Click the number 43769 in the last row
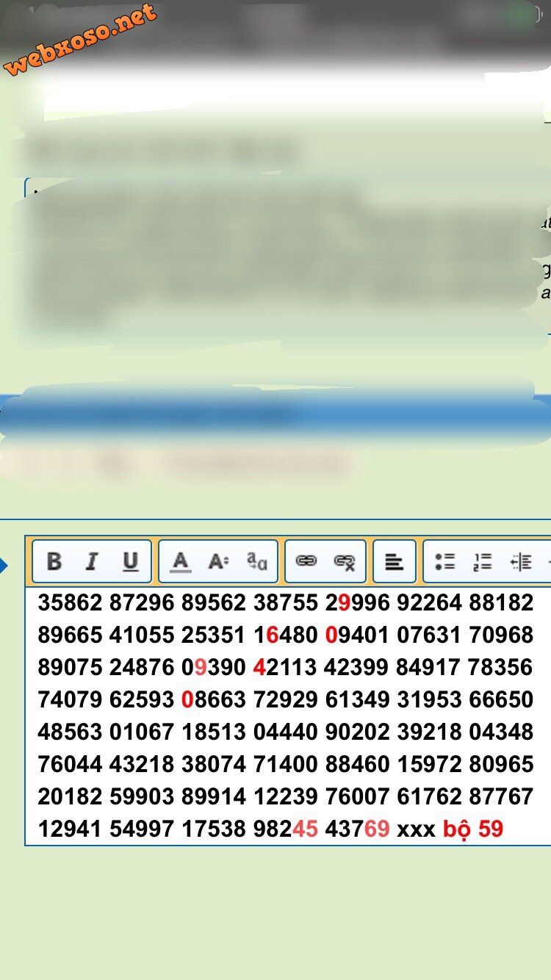The width and height of the screenshot is (551, 980). [358, 829]
